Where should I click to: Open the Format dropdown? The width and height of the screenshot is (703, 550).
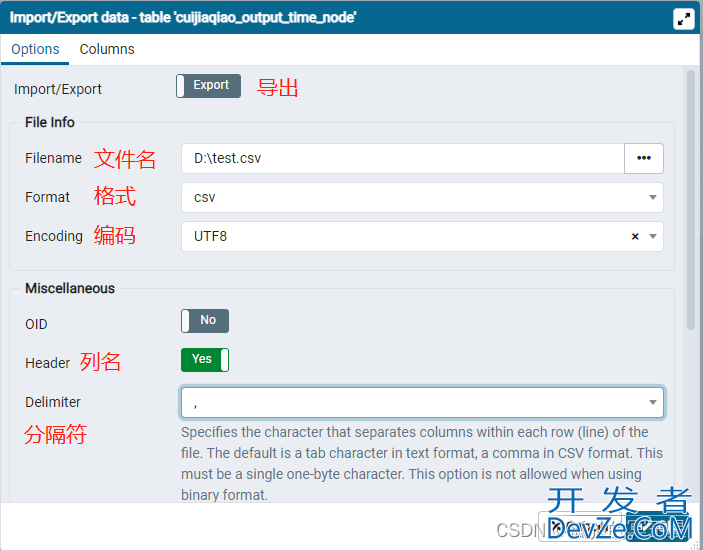pos(422,197)
